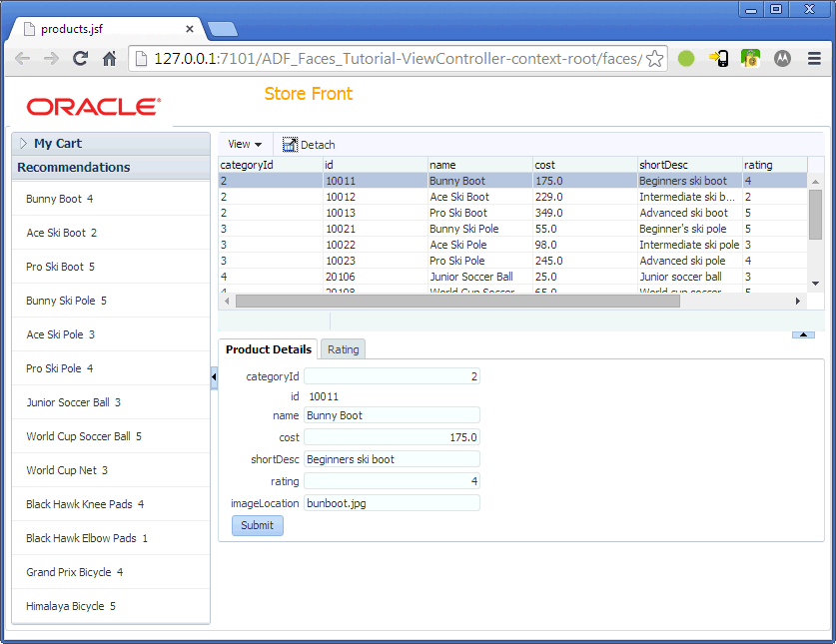Collapse the left panel splitter arrow
Screen dimensions: 836x644
click(x=214, y=377)
